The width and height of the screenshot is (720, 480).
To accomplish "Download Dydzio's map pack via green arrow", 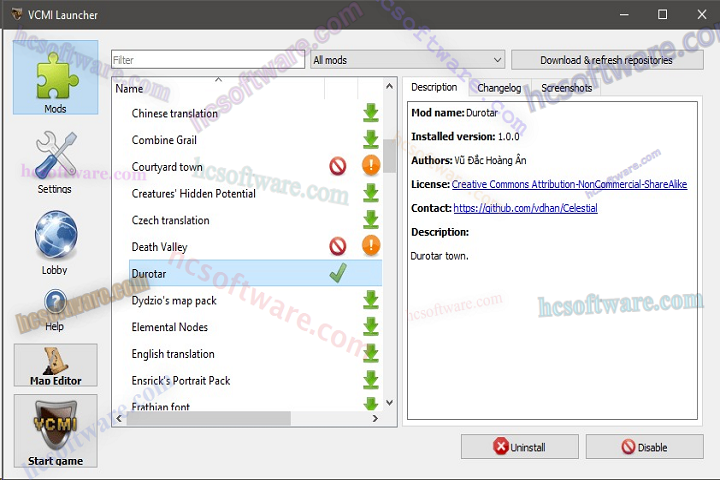I will 371,300.
